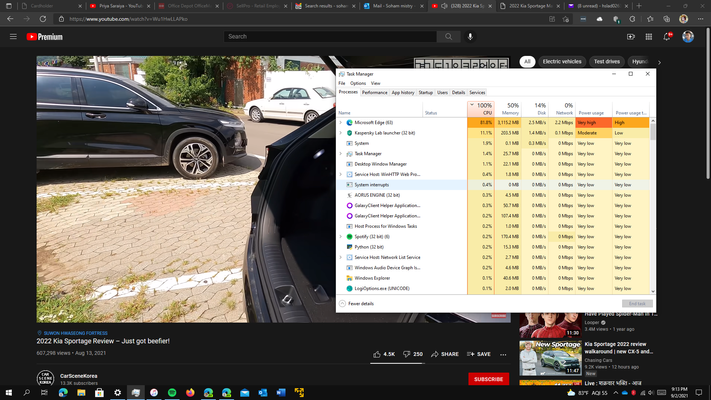This screenshot has width=711, height=400.
Task: Expand the Microsoft Edge process group
Action: click(341, 122)
